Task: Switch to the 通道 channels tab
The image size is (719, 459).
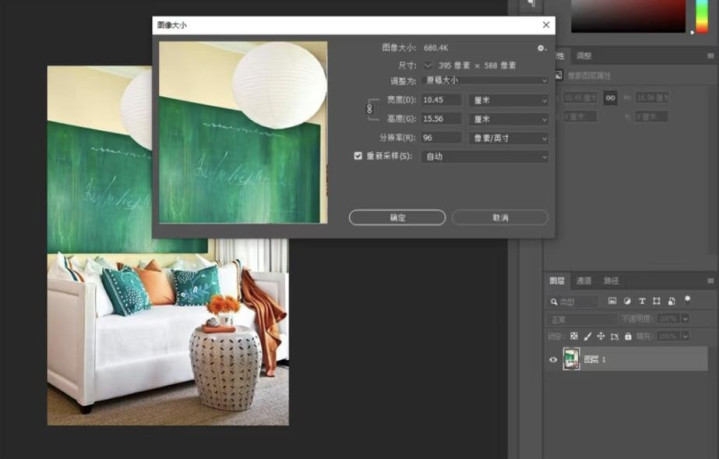Action: 584,281
